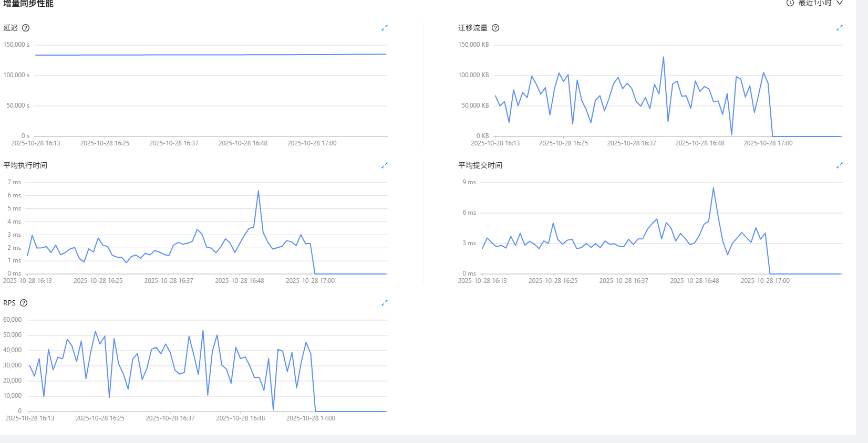Click the help icon beside 迁移流量

(495, 28)
